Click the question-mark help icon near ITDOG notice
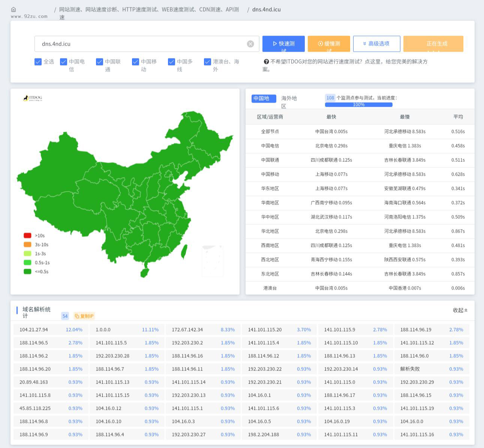484x448 pixels. pyautogui.click(x=266, y=61)
